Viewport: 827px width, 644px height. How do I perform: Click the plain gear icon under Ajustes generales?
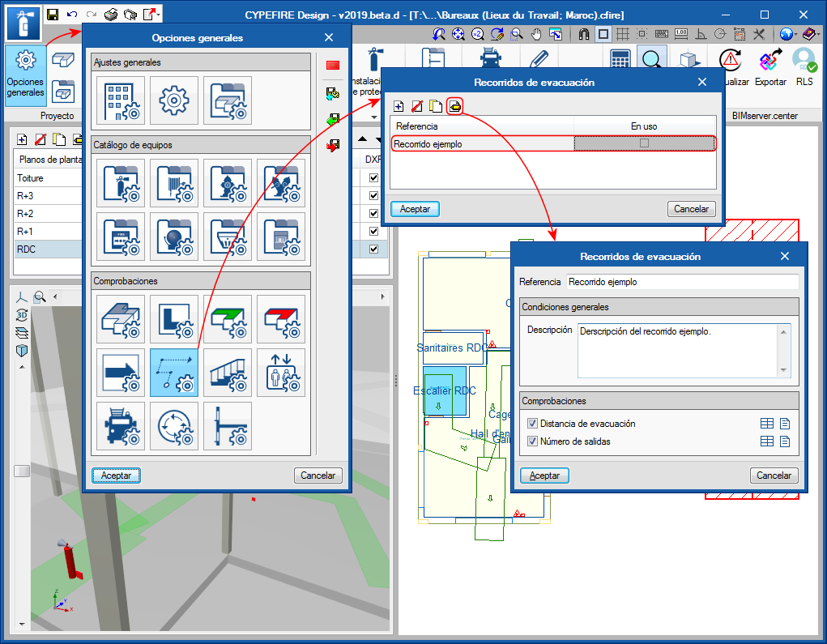(174, 100)
